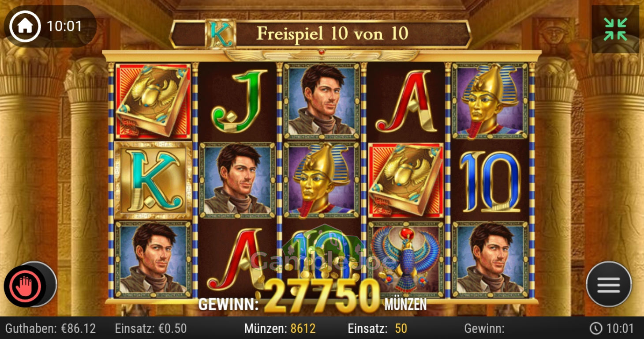Click the explorer portrait in top middle reel

(322, 101)
